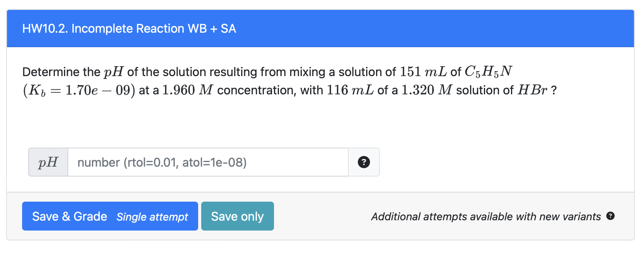Click the question statement about mixing C5H5N
644x253 pixels.
coord(267,72)
